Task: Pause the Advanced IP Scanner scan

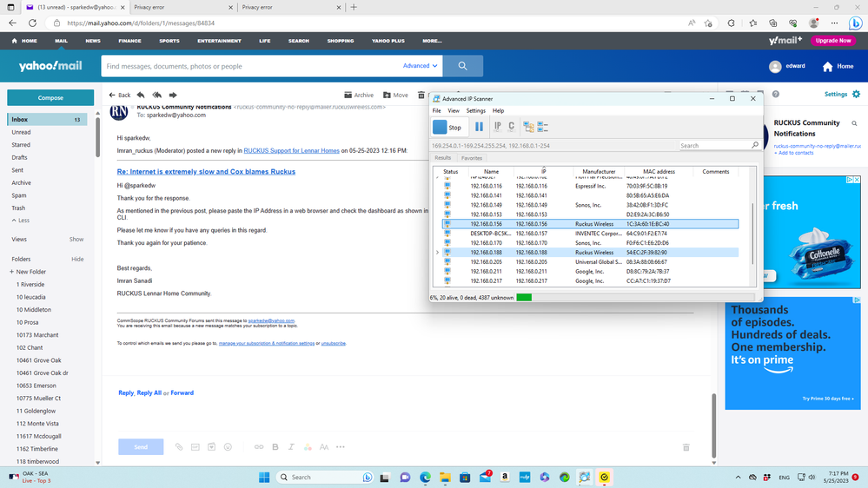Action: (x=479, y=127)
